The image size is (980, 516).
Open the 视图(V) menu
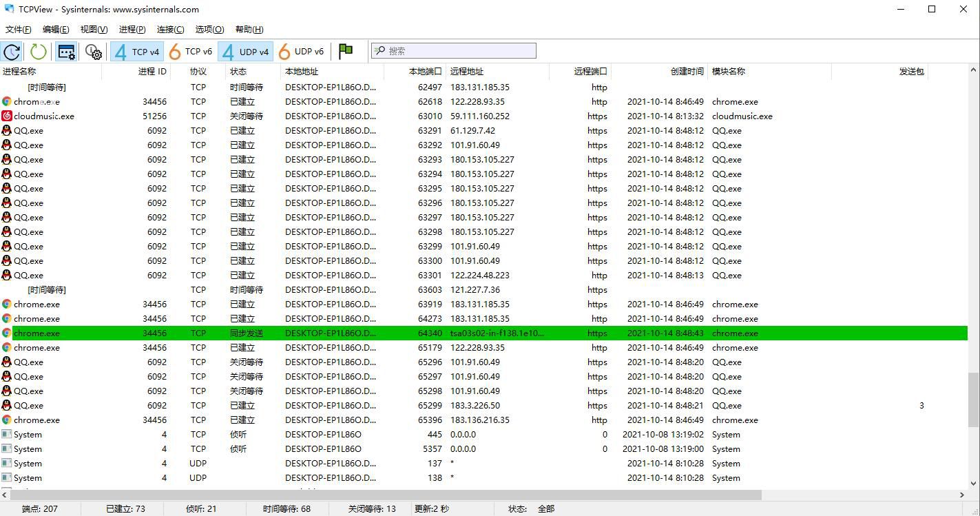pos(94,29)
